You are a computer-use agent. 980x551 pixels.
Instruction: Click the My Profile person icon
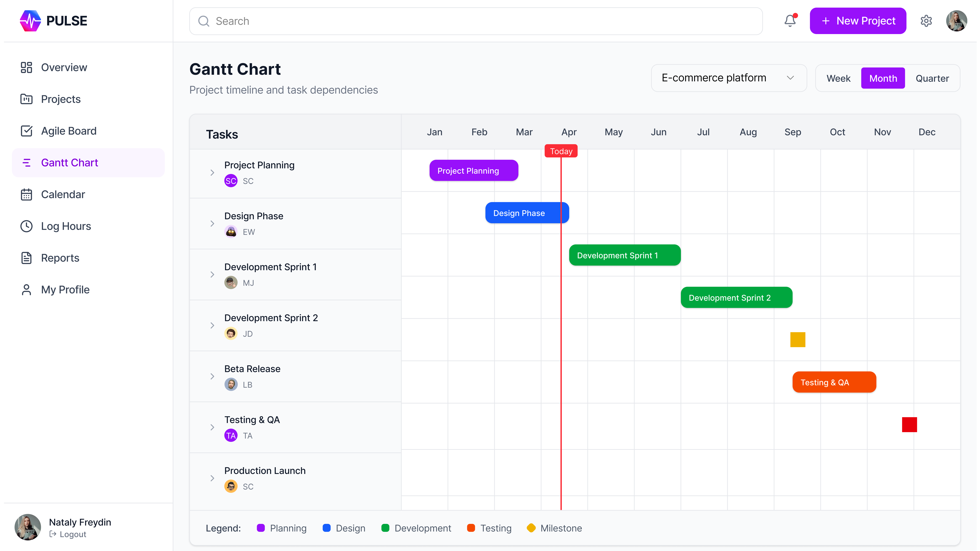26,289
